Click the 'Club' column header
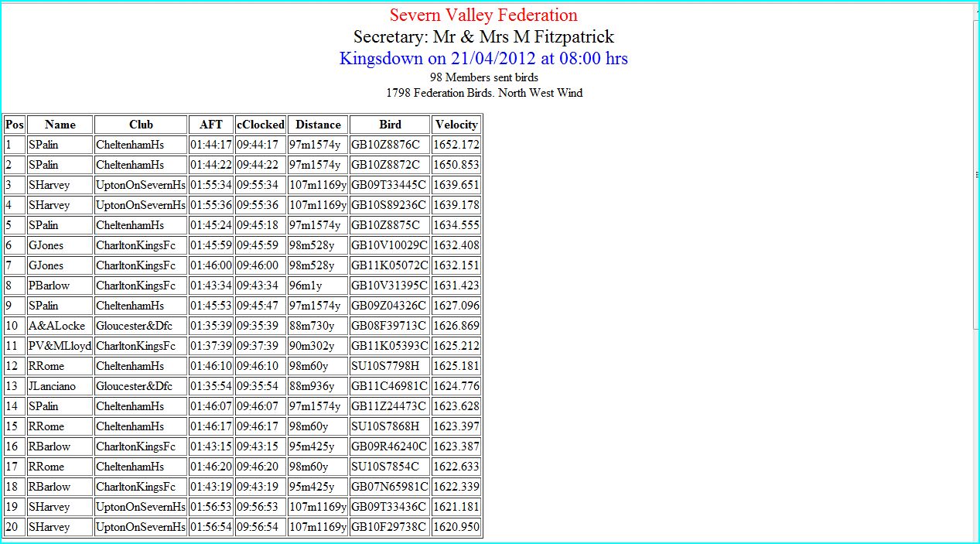The width and height of the screenshot is (980, 544). (141, 125)
